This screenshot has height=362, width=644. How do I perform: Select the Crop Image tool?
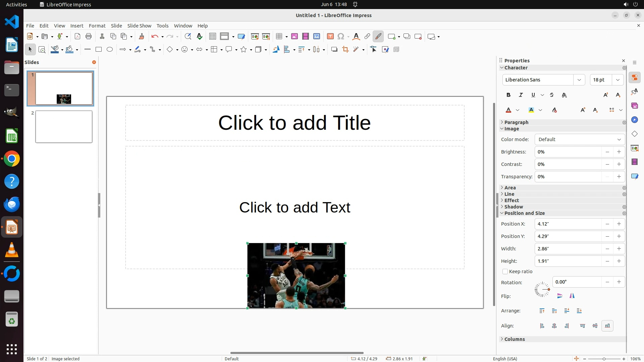coord(345,50)
